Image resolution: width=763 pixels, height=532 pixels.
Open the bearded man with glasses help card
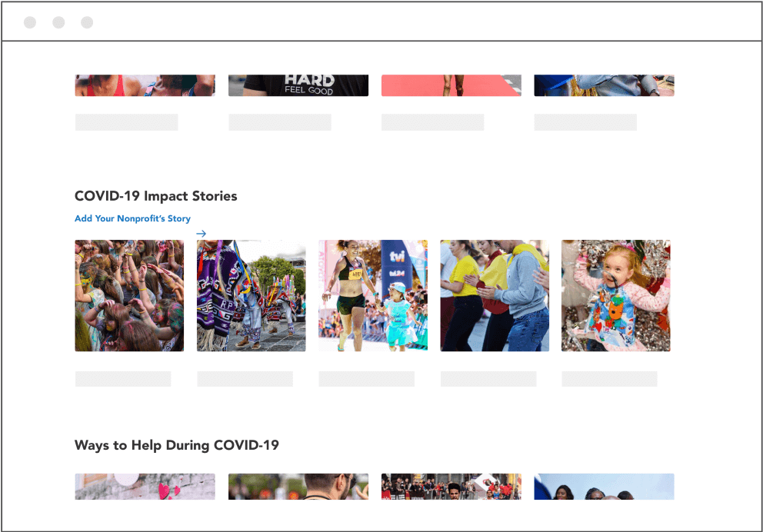[298, 487]
